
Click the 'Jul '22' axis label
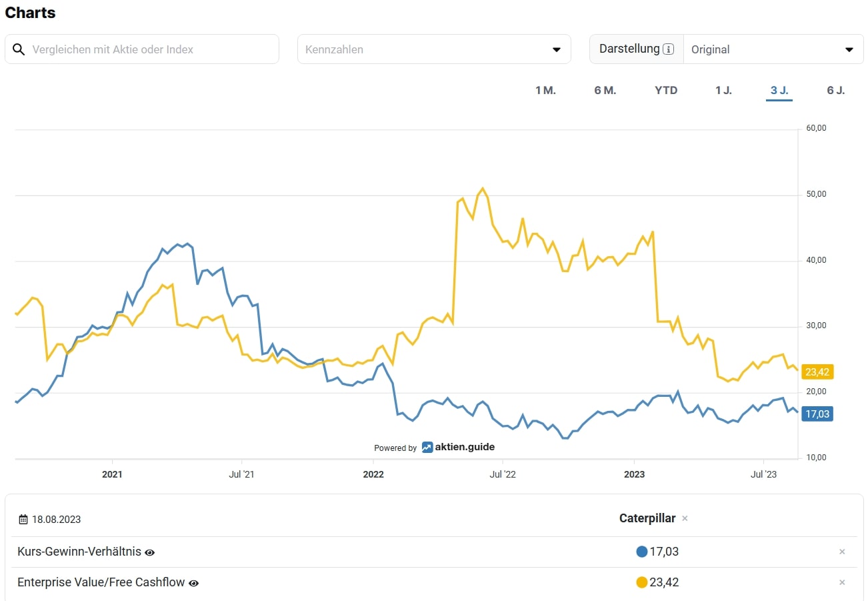(x=503, y=475)
